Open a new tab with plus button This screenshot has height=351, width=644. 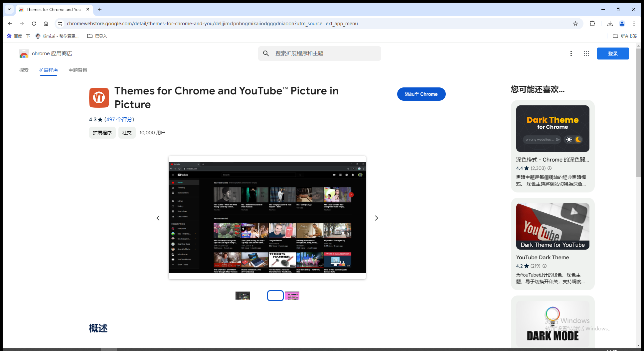[x=100, y=9]
